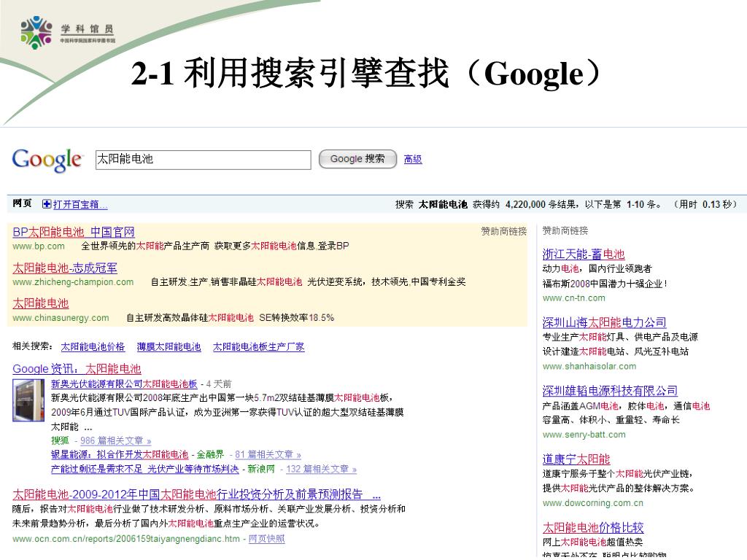
Task: Click the www.zhicheng-champion.com URL text
Action: pyautogui.click(x=73, y=282)
